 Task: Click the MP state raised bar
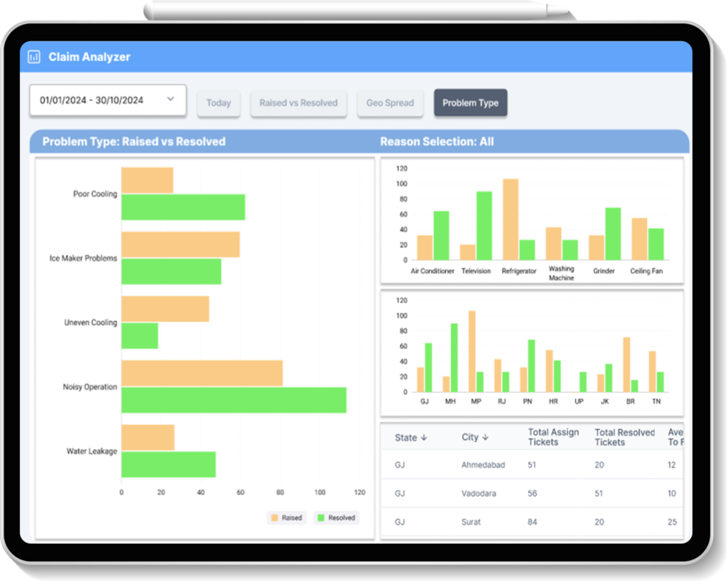tap(472, 351)
